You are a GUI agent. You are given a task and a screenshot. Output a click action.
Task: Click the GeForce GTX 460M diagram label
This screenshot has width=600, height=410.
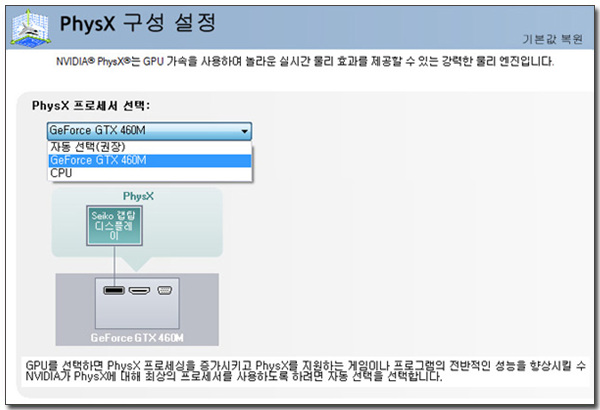click(x=137, y=338)
